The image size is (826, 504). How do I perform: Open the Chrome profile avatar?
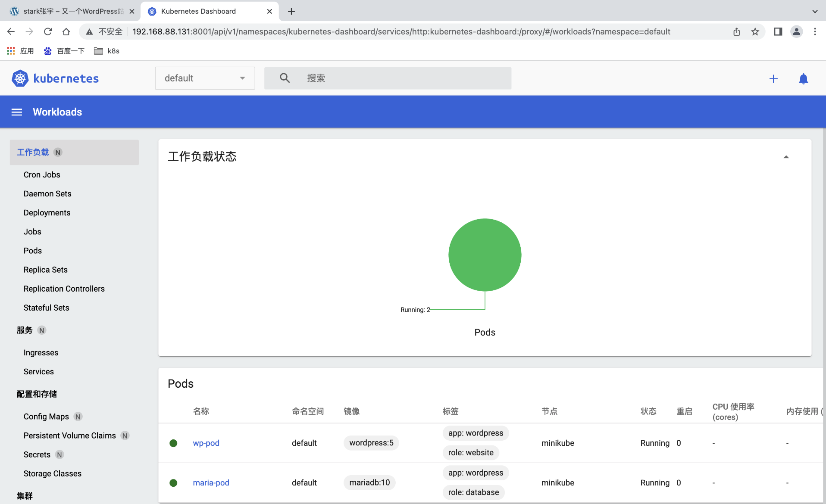tap(796, 31)
